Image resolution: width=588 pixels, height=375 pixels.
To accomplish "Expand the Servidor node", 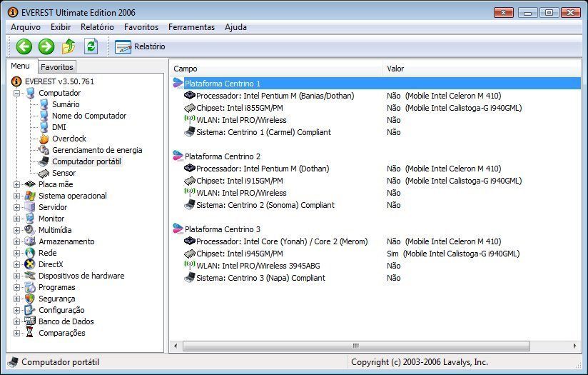I will click(16, 207).
